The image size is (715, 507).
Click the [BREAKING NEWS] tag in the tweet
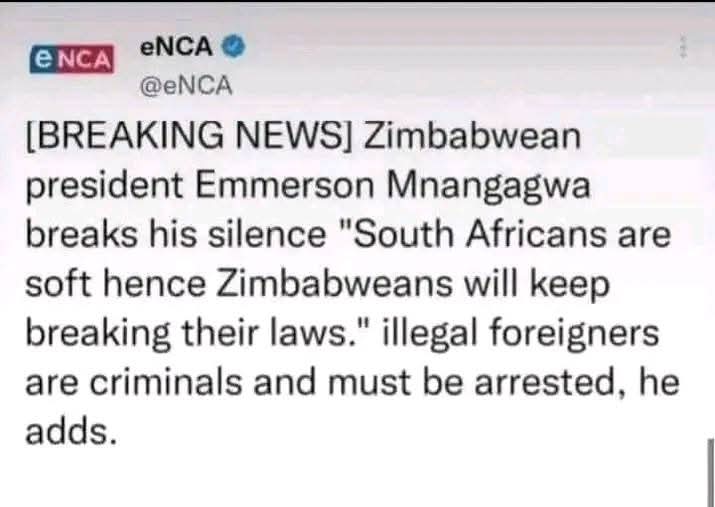coord(189,136)
